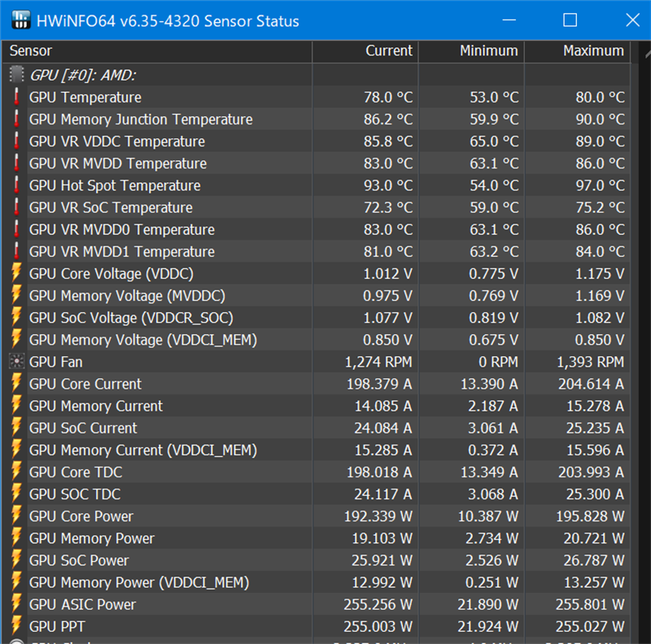651x644 pixels.
Task: Click lightning icon for GPU SoC Power
Action: point(16,560)
